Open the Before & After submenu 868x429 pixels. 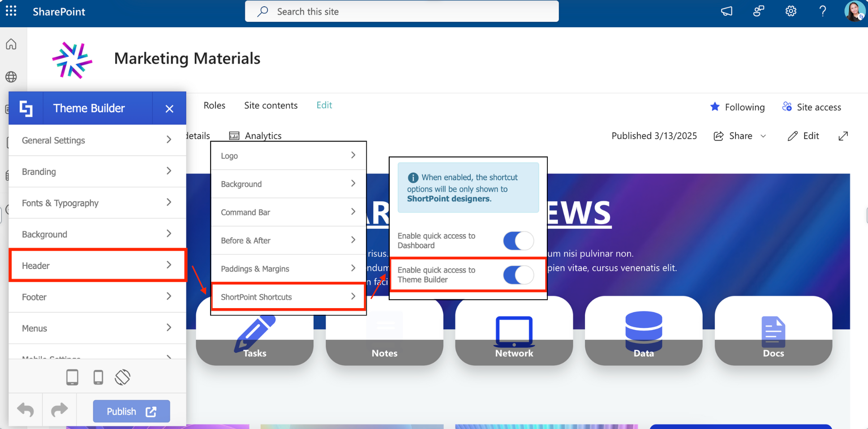288,240
